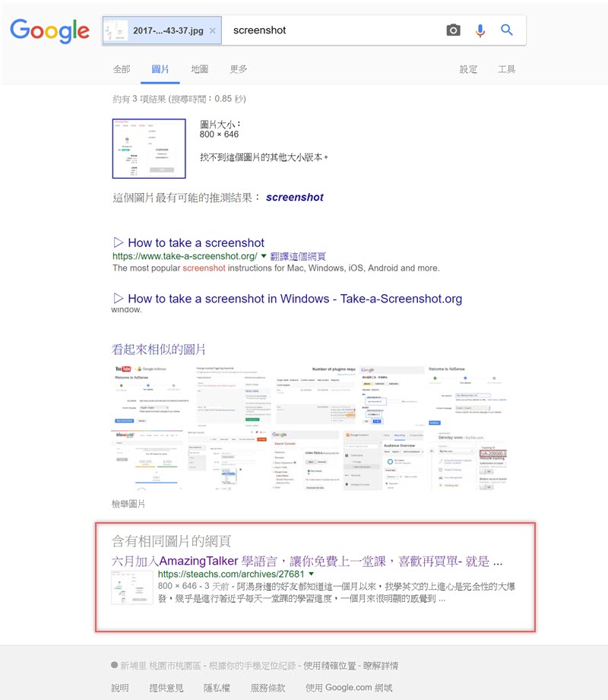Expand the dropdown arrow beside take-a-screenshot.org URL

[264, 256]
